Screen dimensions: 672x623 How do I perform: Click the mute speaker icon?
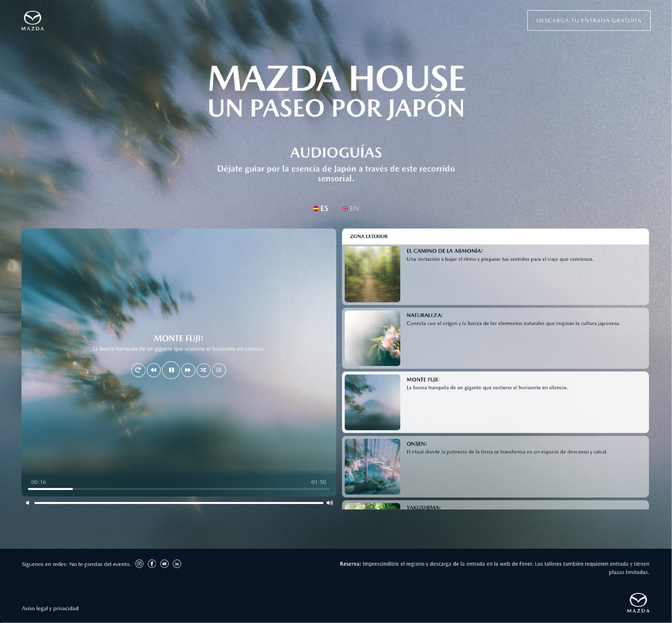coord(28,503)
